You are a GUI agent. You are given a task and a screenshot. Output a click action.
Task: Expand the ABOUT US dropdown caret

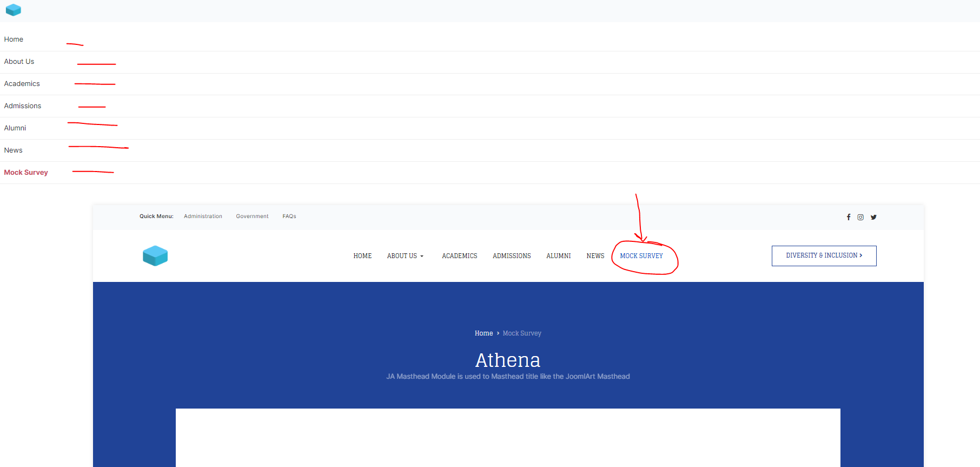[x=422, y=256]
